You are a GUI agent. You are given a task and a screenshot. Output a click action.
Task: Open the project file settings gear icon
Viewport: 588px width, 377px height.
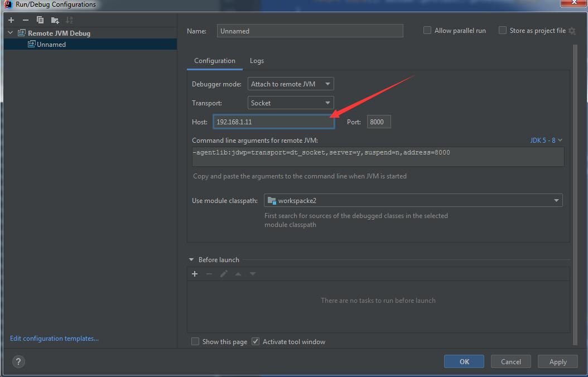point(572,31)
